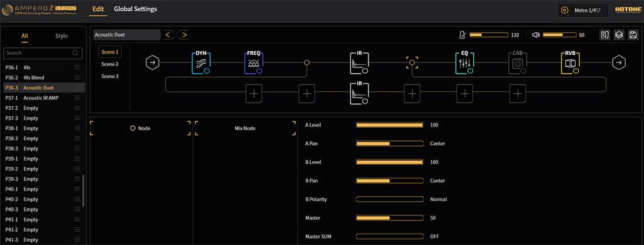The height and width of the screenshot is (245, 644).
Task: Go to previous patch arrow
Action: tap(167, 35)
